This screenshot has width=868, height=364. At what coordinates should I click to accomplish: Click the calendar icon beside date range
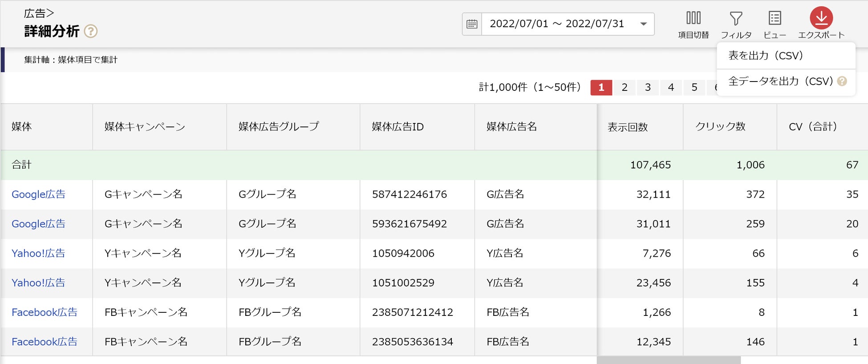click(x=472, y=24)
